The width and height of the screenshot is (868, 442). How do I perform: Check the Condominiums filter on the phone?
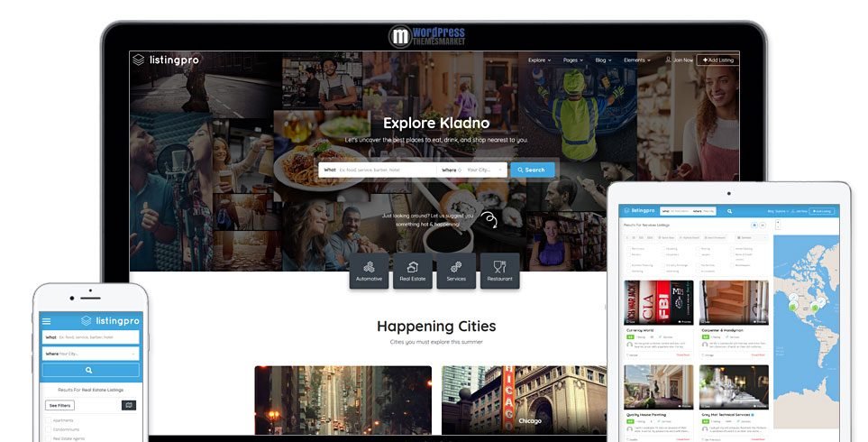48,429
